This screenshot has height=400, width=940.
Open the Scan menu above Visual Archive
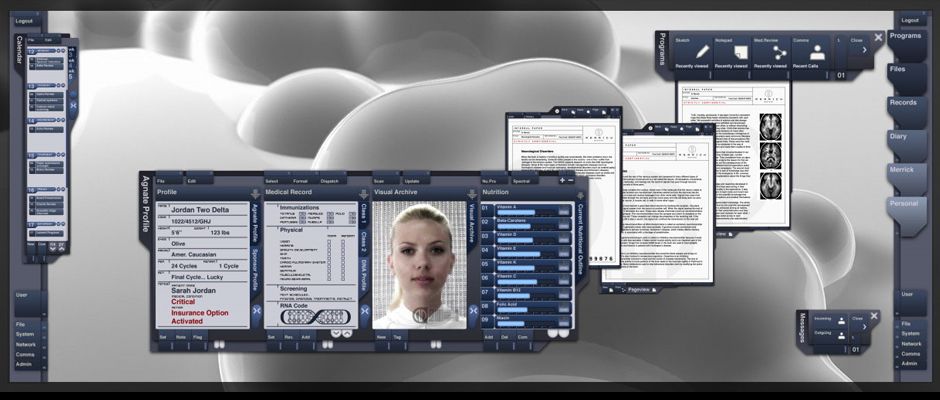[379, 181]
